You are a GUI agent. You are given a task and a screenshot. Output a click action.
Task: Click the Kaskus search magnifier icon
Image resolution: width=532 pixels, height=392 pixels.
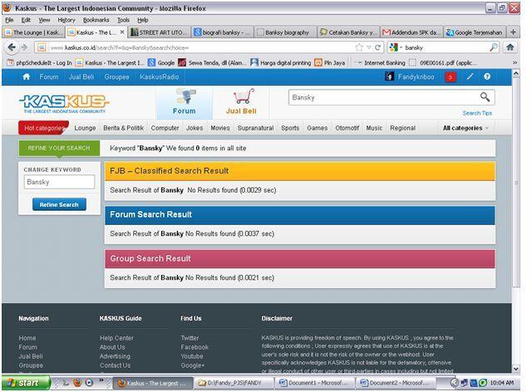point(485,97)
